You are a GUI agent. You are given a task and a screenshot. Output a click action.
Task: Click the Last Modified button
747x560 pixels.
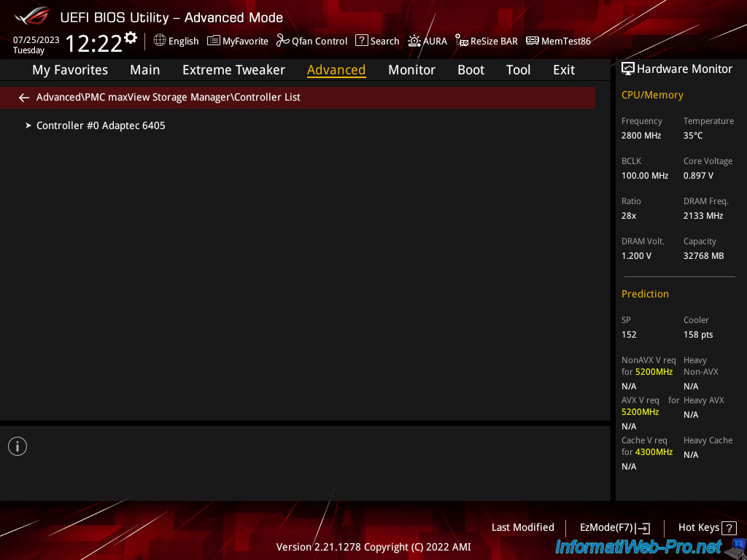click(522, 527)
